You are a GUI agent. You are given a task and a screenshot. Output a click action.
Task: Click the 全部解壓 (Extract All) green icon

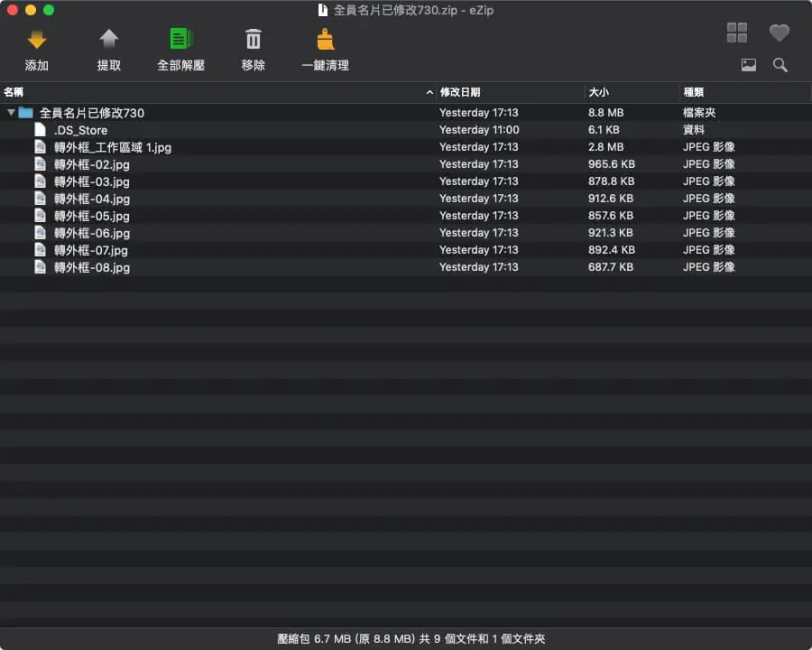181,39
